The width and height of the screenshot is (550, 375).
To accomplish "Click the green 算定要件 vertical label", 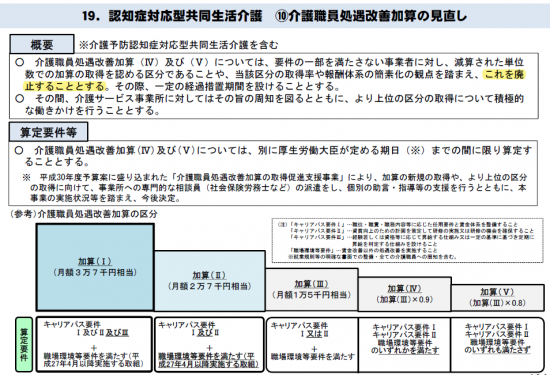I will 24,344.
